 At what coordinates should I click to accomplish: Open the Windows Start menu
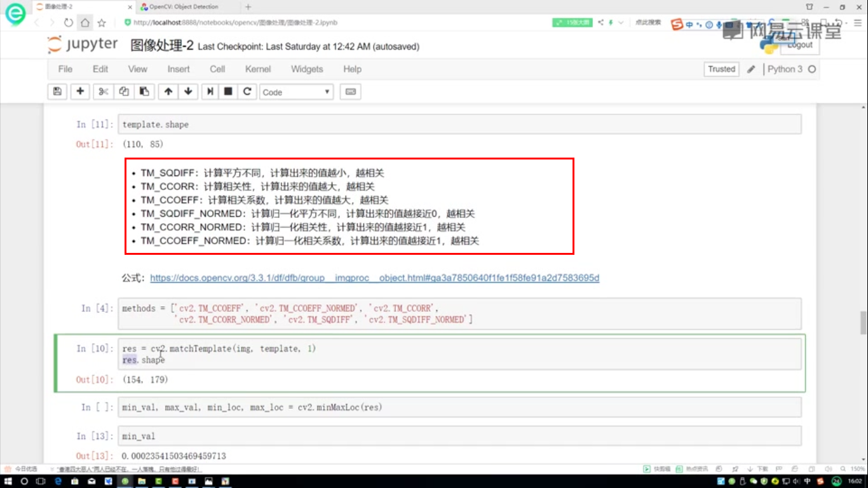coord(10,481)
